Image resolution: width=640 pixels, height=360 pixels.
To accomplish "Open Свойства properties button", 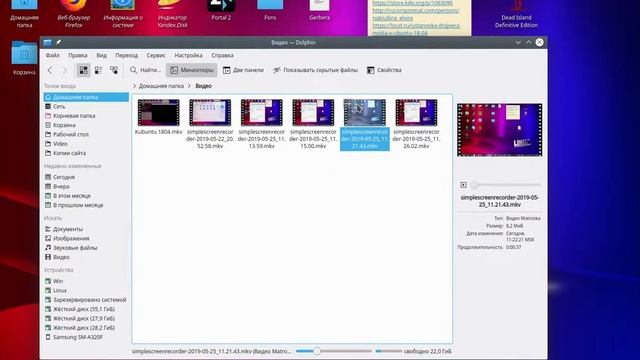I will [384, 70].
